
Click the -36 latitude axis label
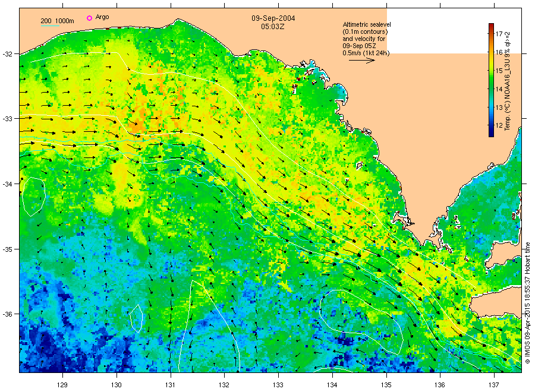point(7,314)
